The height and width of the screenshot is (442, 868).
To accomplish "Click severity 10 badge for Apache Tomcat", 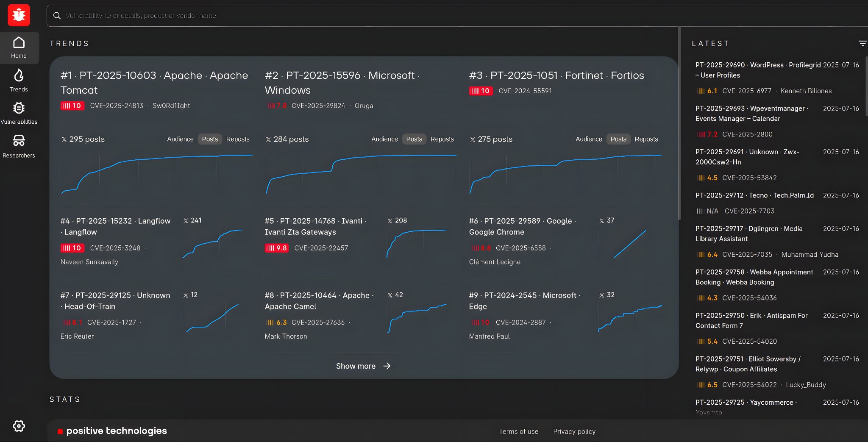I will [72, 106].
